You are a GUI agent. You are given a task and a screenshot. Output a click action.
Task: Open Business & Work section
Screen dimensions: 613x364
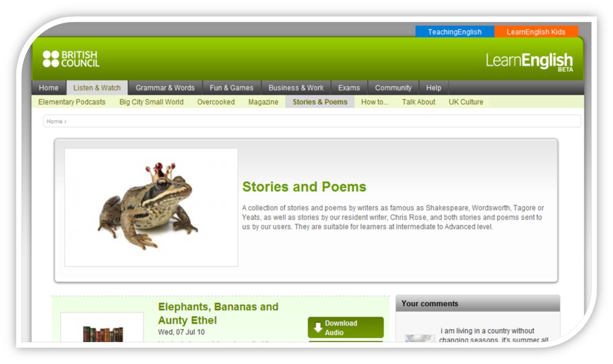click(x=296, y=88)
